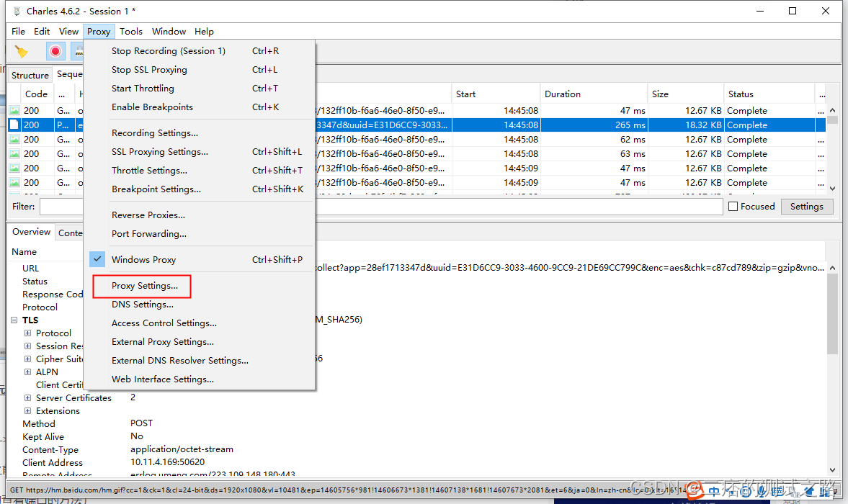
Task: Collapse the TLS tree node
Action: (x=14, y=320)
